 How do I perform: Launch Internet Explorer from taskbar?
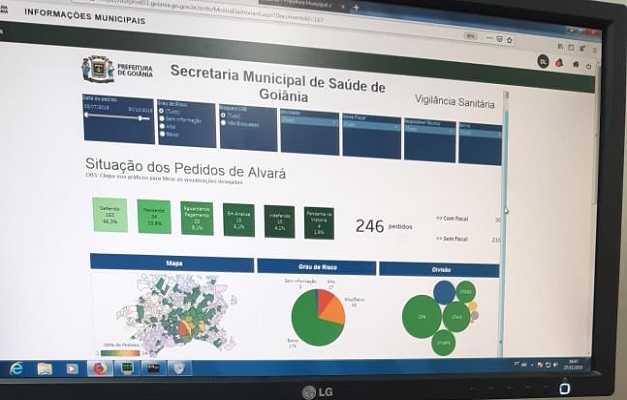point(16,368)
